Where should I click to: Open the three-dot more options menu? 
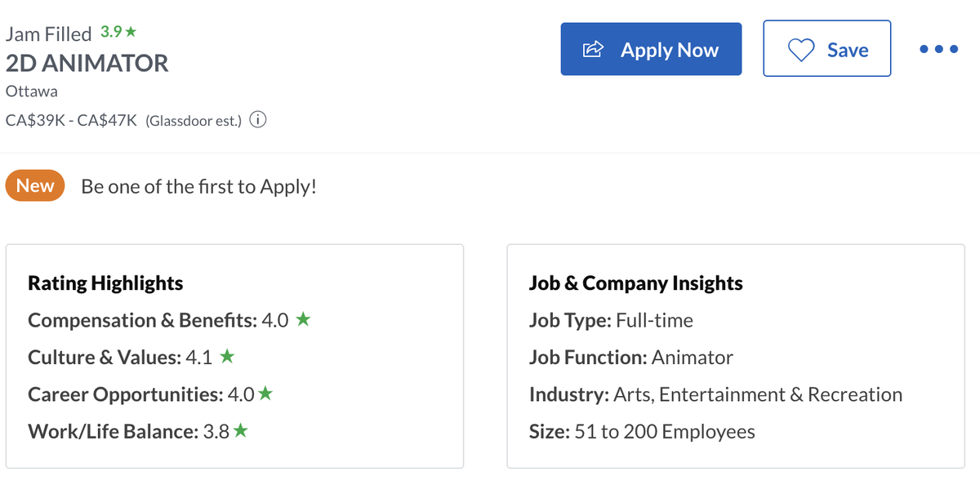(x=938, y=50)
